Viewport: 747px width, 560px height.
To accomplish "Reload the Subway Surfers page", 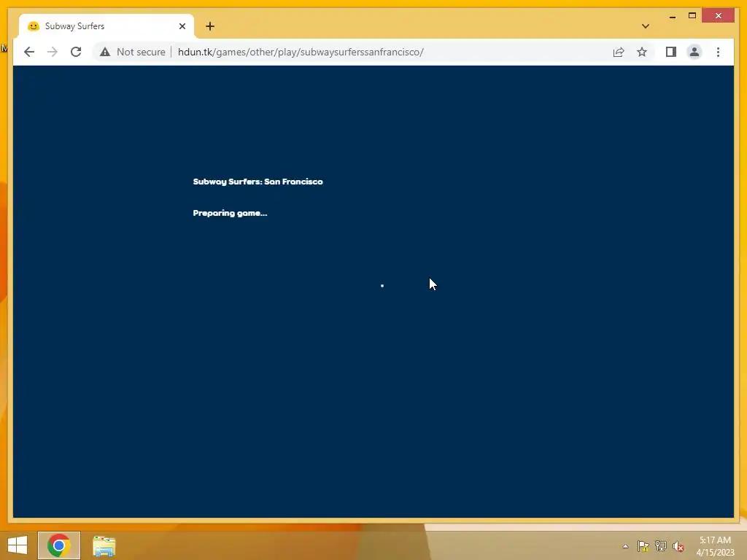I will [x=76, y=52].
